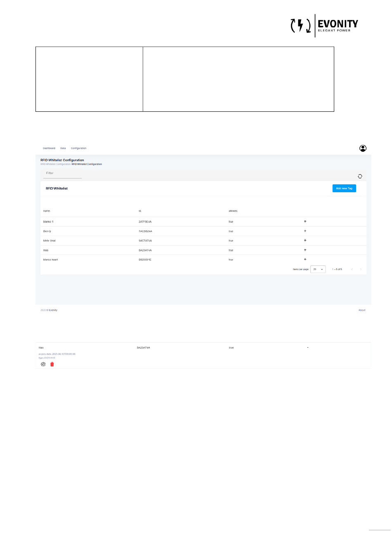Select the Mete Unal name cell

point(49,241)
